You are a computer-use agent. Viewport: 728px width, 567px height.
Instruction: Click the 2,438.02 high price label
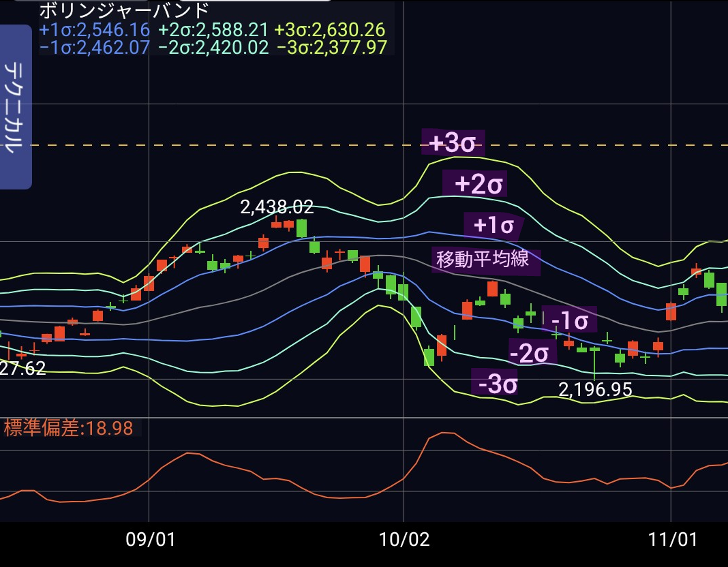(x=277, y=207)
